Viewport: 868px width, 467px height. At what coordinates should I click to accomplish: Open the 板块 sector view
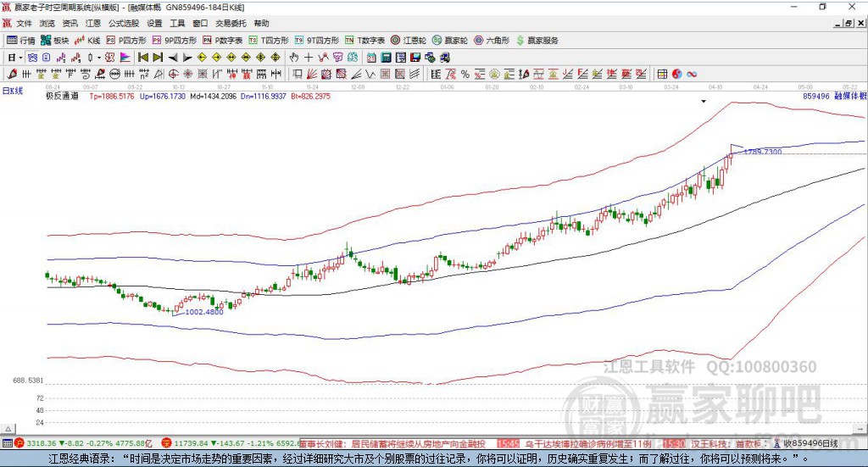pos(54,41)
